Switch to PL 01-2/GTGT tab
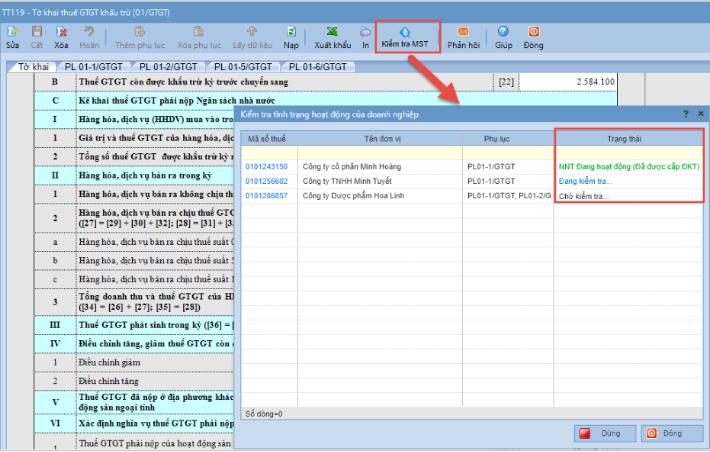The width and height of the screenshot is (710, 452). pos(168,66)
